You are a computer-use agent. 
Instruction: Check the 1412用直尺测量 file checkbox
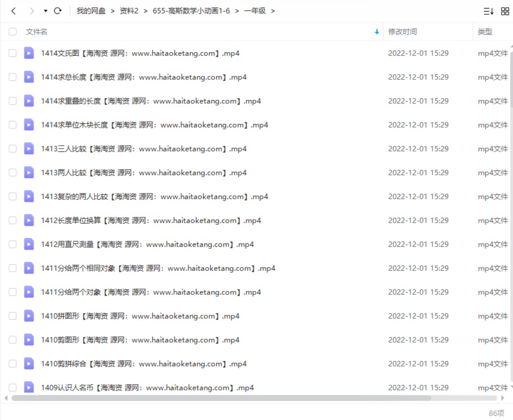coord(12,244)
